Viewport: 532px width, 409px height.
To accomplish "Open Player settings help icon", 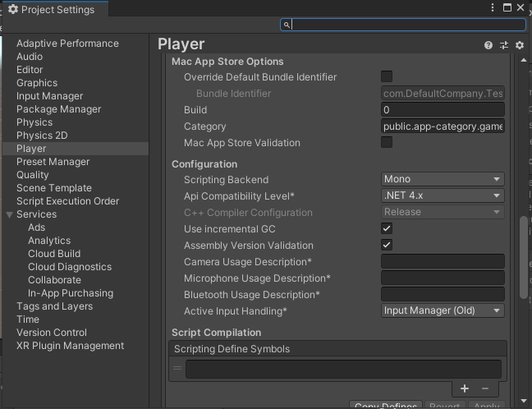I will [488, 45].
